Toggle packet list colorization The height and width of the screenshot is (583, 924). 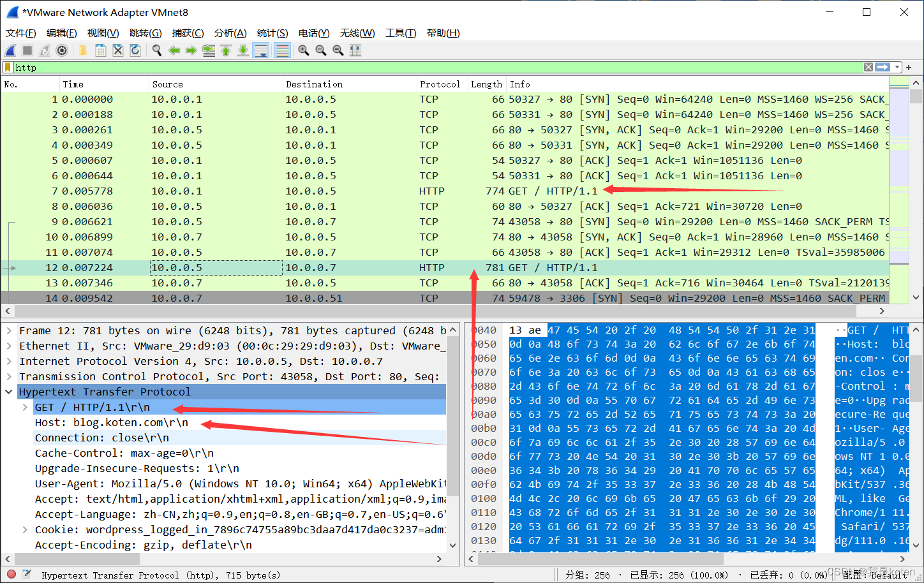pyautogui.click(x=283, y=50)
